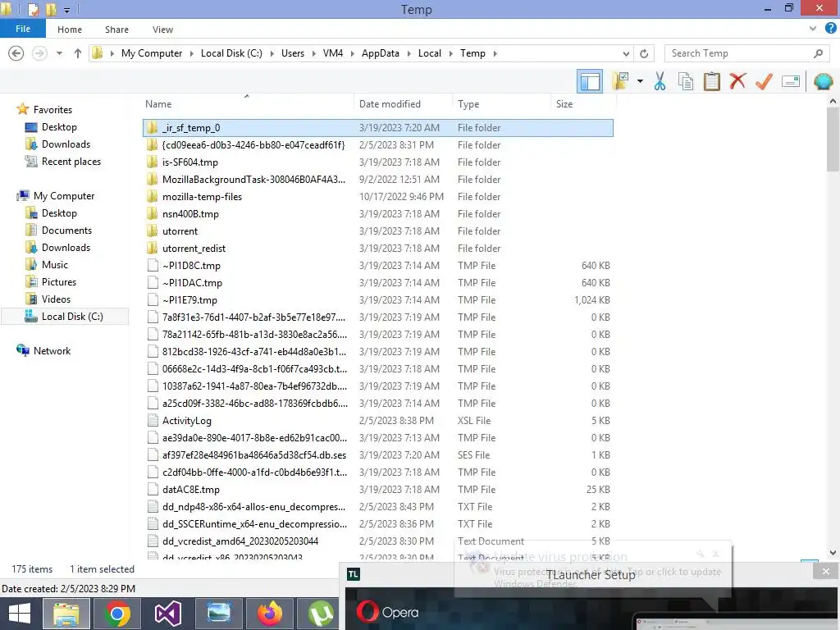Open the Home ribbon tab
840x630 pixels.
click(70, 30)
